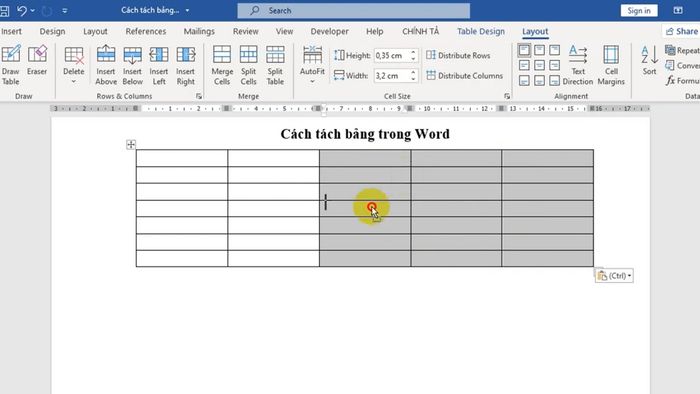Click the Width input field

coord(391,76)
